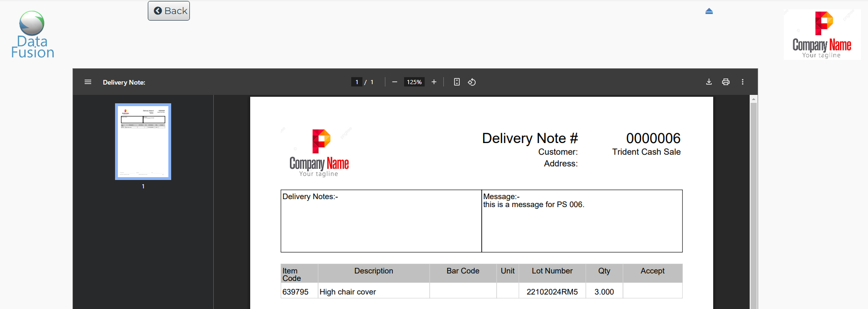Click the PDF vertical scrollbar
Screen dimensions: 868x309
tap(753, 206)
